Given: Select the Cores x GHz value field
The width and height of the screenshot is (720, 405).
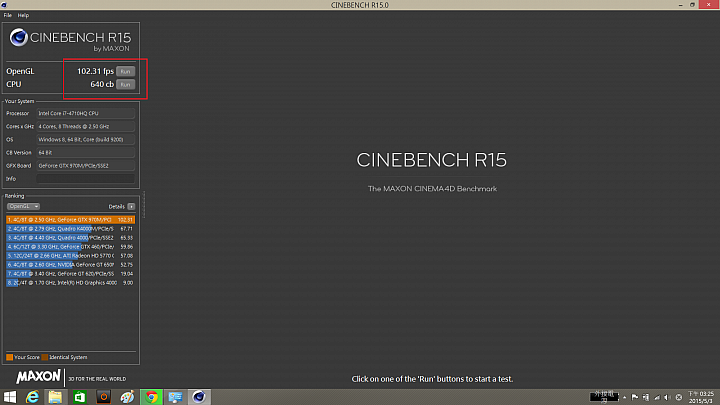Looking at the screenshot, I should (x=85, y=126).
